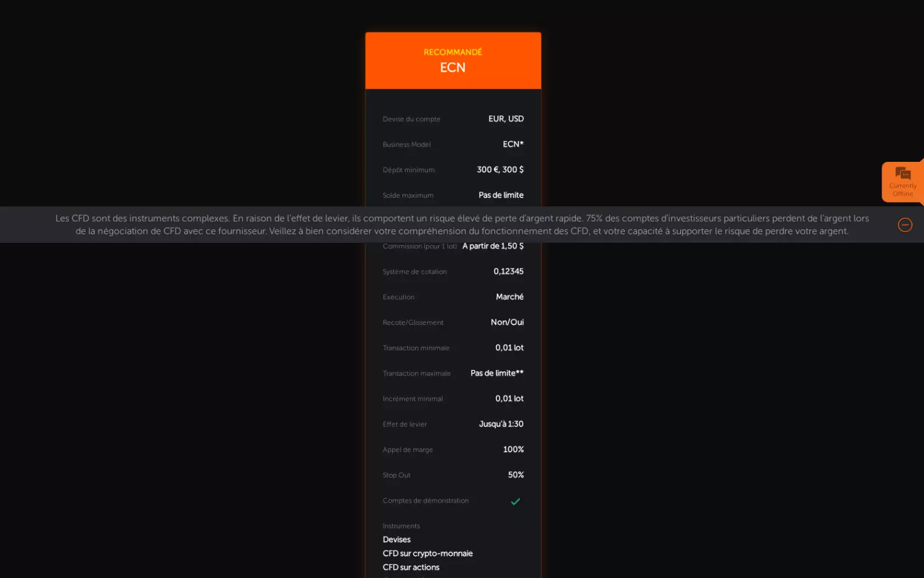Select "CFD sur actions" instrument
The width and height of the screenshot is (924, 578).
pyautogui.click(x=411, y=568)
